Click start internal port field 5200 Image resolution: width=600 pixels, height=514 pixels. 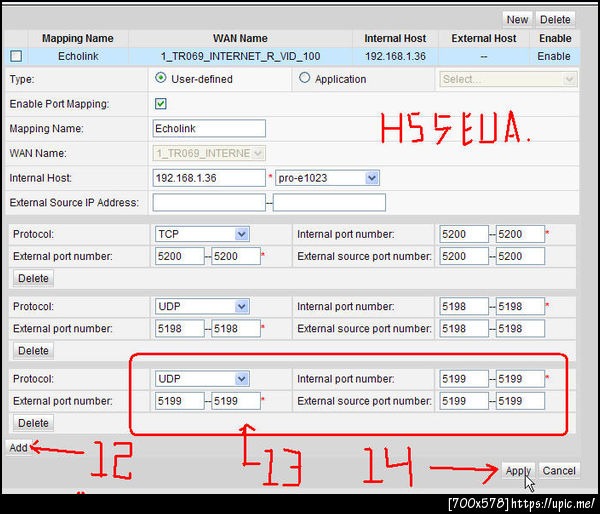464,234
